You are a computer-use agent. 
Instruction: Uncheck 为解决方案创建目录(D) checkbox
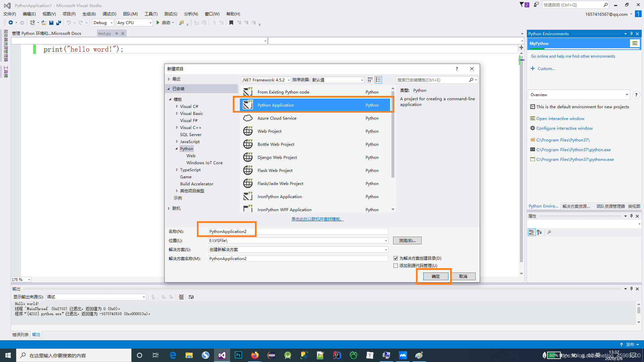pos(396,258)
